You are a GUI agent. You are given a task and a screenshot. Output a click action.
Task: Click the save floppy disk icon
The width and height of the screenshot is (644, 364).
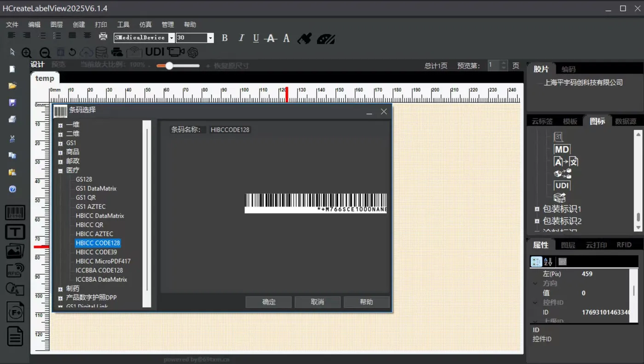[12, 102]
